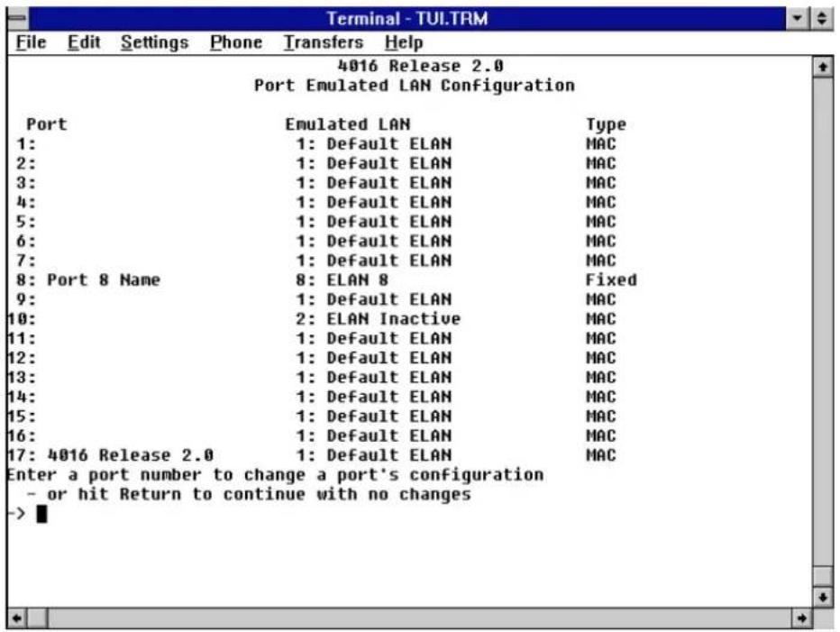Click port '2:' row label
Screen dimensions: 840x632
point(26,163)
